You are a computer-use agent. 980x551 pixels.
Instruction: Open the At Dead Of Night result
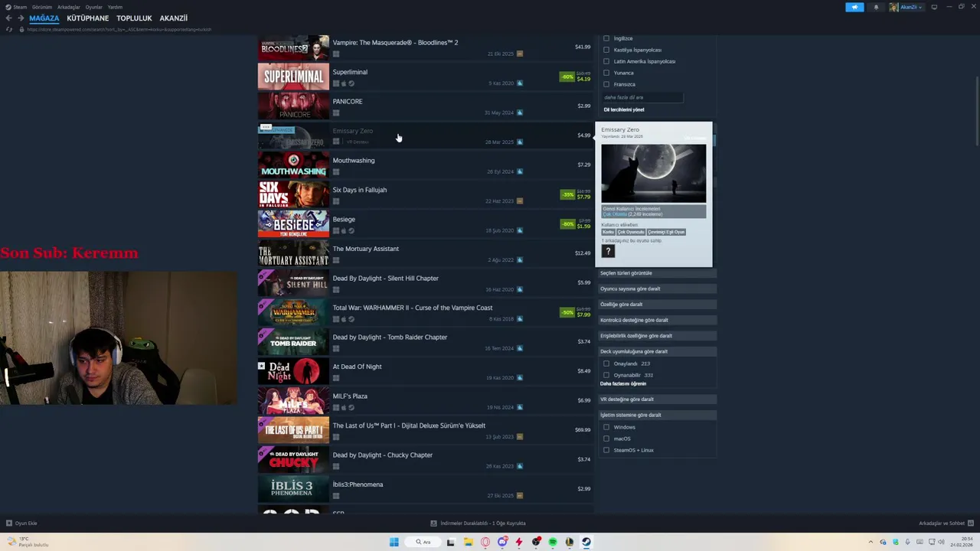point(425,372)
